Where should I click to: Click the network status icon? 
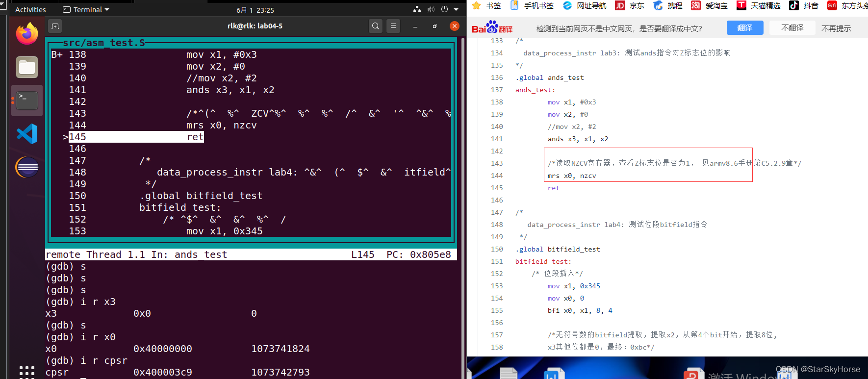coord(417,9)
